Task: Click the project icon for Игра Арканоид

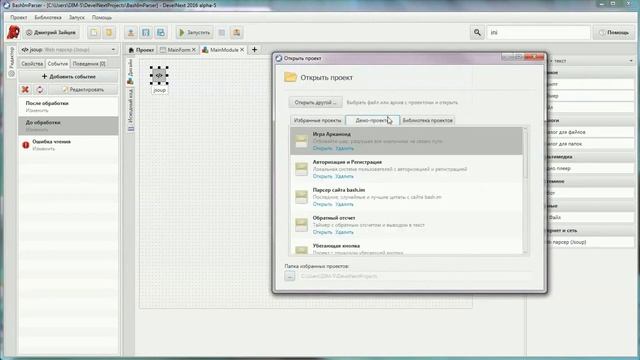Action: click(x=301, y=141)
